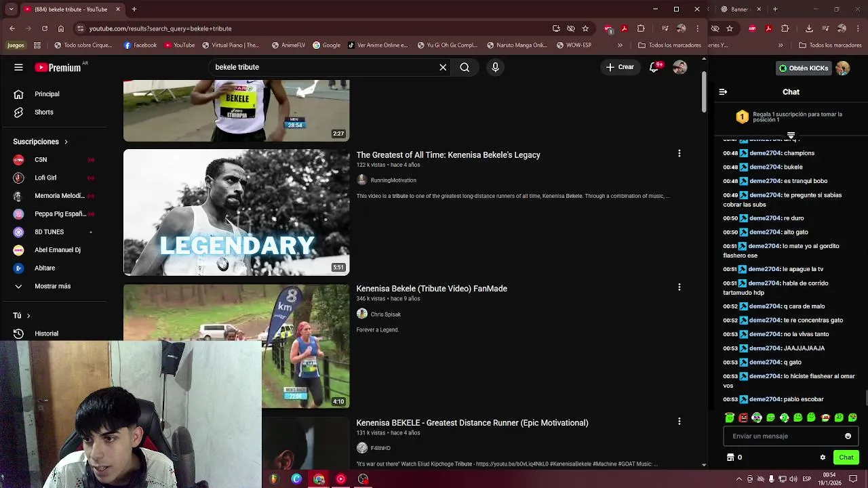Screen dimensions: 868x488
Task: Open the YouTube notifications bell
Action: point(654,67)
